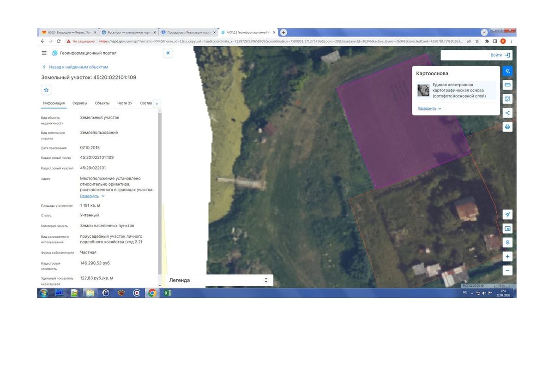The width and height of the screenshot is (554, 392).
Task: Zoom in on the map with plus button
Action: 508,257
